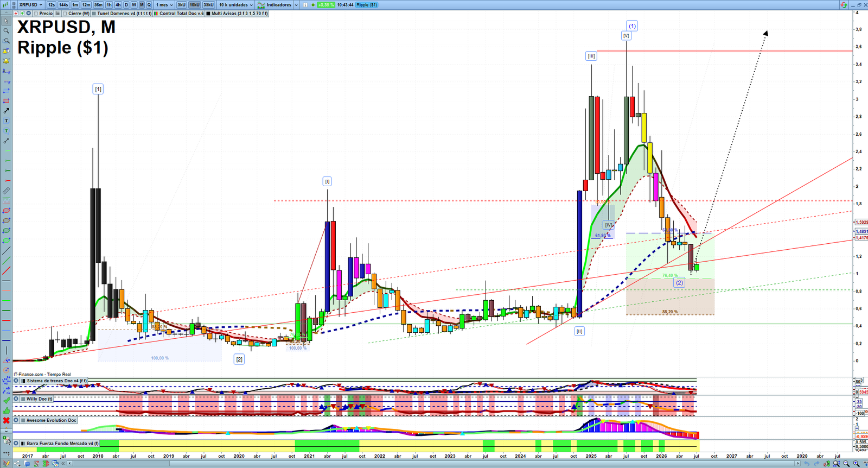
Task: Select the vertical line tool
Action: 7,350
